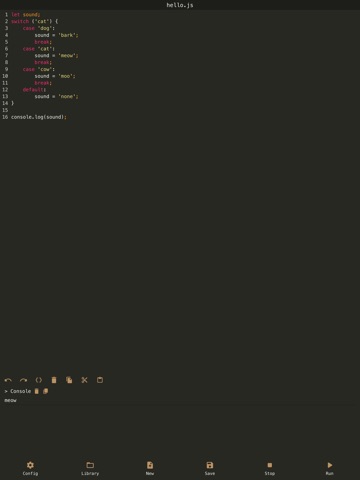360x480 pixels.
Task: Place cursor on 'let sound;' line
Action: (x=26, y=15)
